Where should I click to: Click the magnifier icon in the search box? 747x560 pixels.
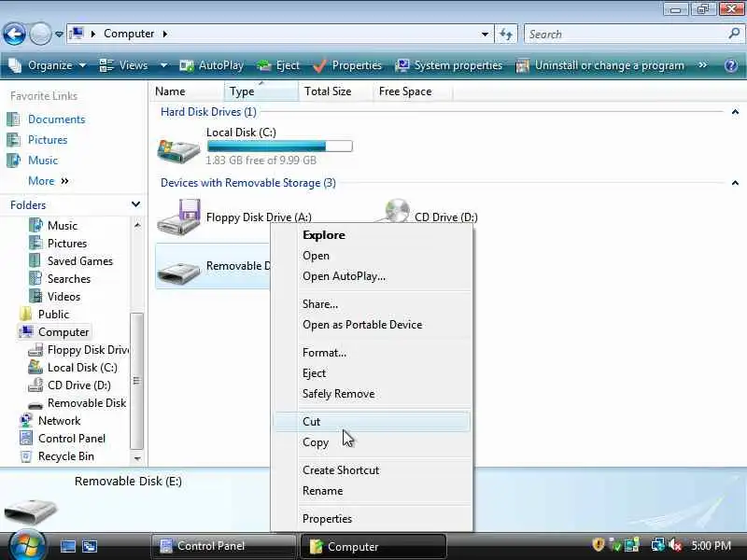pos(734,34)
